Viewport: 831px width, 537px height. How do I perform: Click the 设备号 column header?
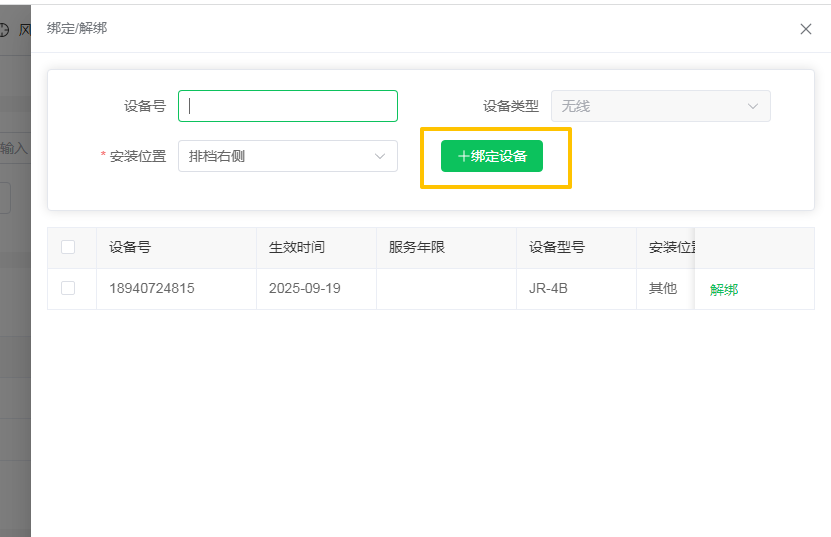[x=130, y=248]
